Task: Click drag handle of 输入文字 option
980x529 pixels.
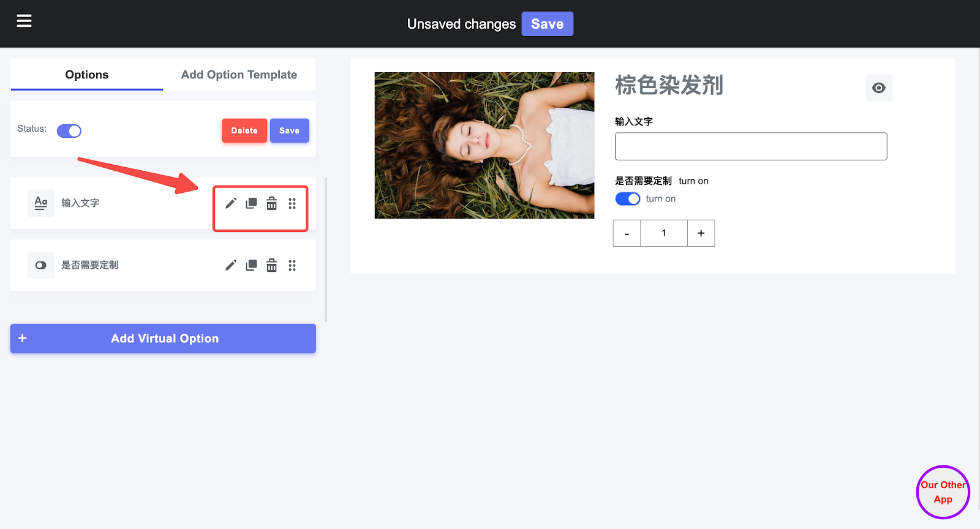Action: pyautogui.click(x=292, y=203)
